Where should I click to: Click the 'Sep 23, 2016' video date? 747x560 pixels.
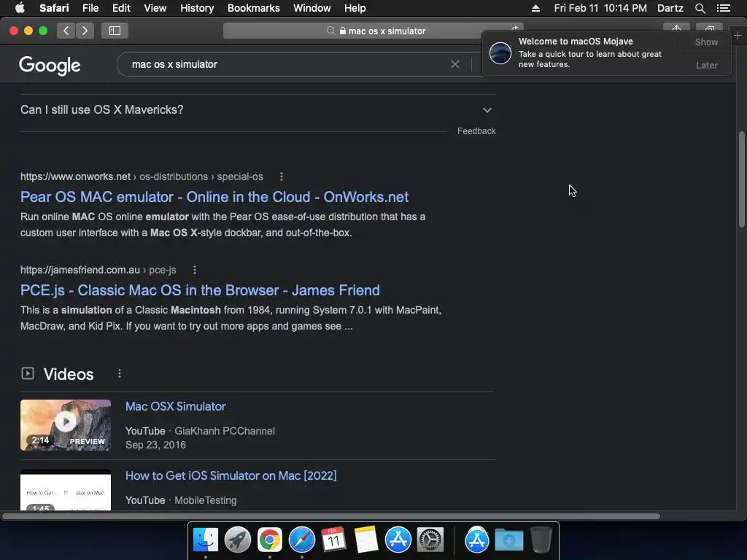155,445
